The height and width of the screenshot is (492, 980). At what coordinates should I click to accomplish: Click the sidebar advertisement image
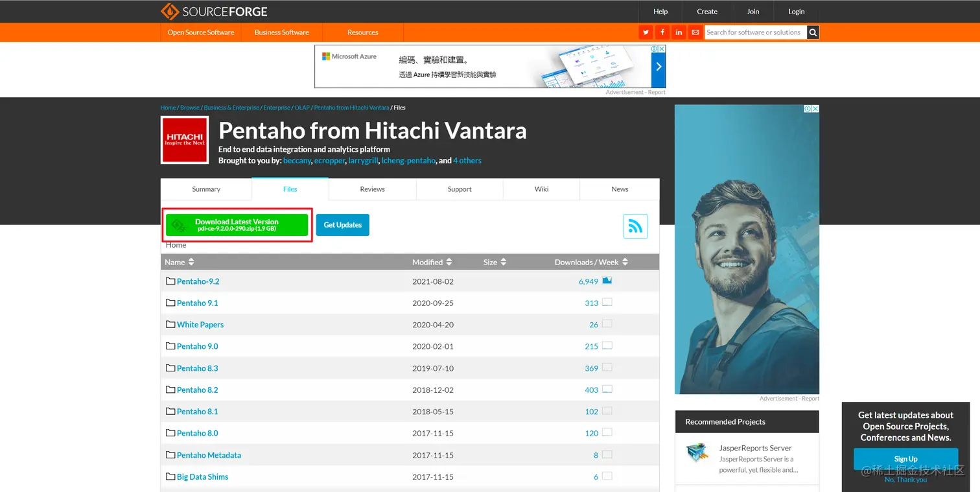(x=747, y=250)
